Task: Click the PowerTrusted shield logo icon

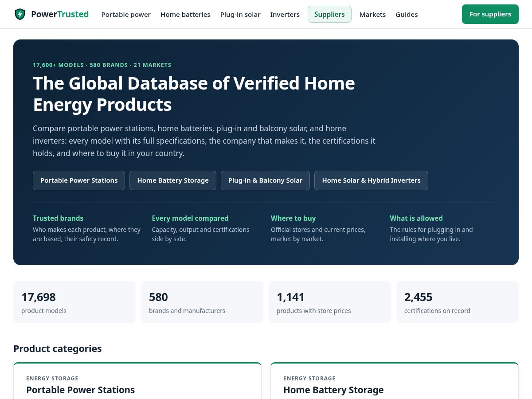Action: pos(20,14)
